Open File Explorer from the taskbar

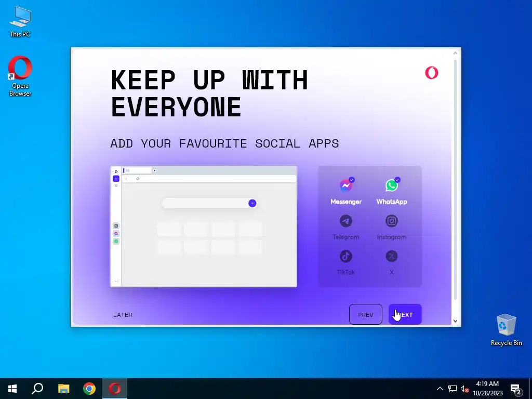tap(63, 389)
